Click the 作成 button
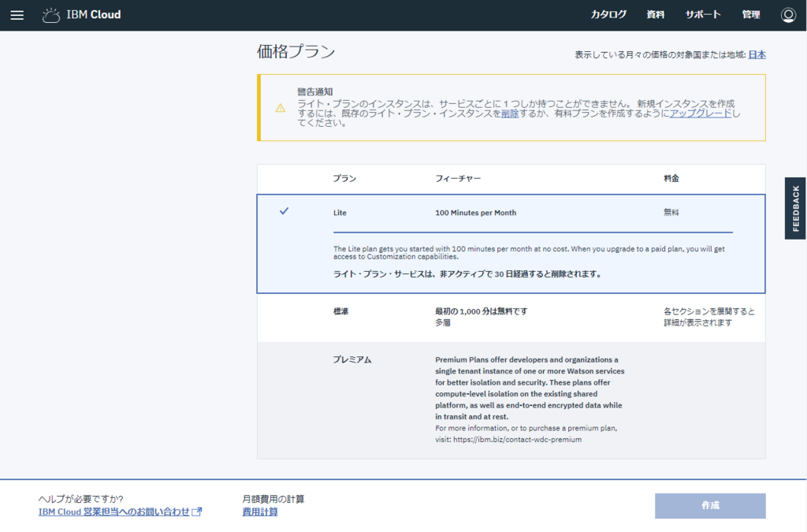The height and width of the screenshot is (532, 807). point(710,506)
